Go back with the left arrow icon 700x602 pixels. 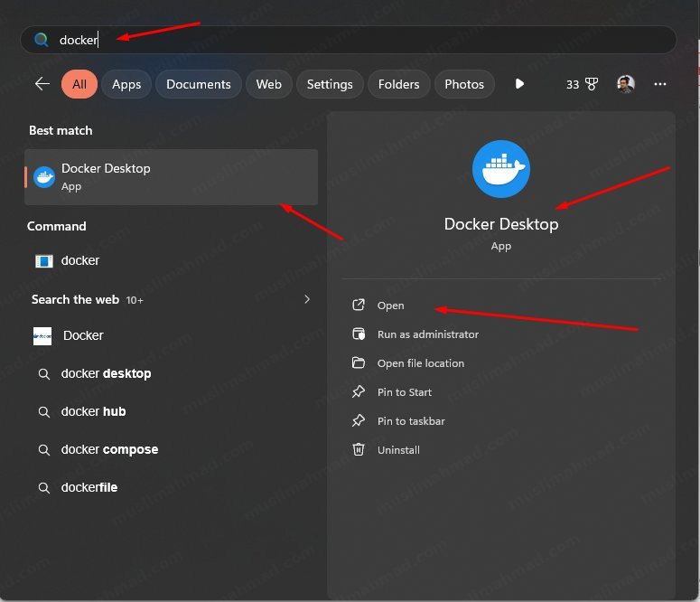(42, 83)
